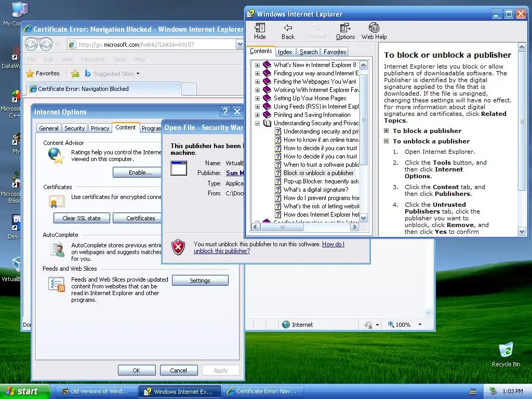Select the General tab in Internet Options
This screenshot has height=399, width=532.
[x=48, y=128]
